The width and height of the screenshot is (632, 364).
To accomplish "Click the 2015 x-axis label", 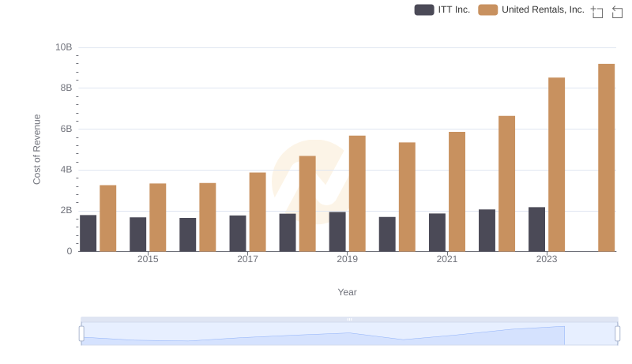I will [148, 259].
